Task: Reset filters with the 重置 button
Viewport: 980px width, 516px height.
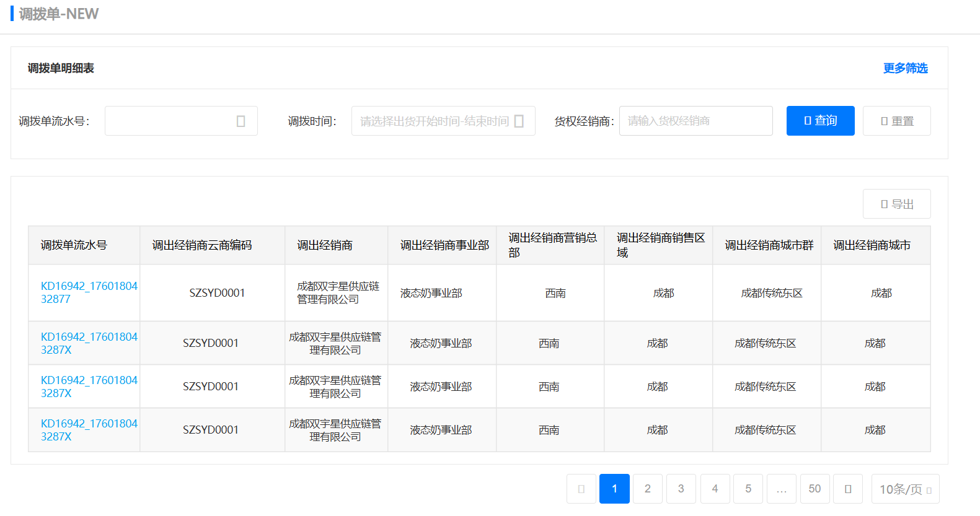Action: [x=897, y=121]
